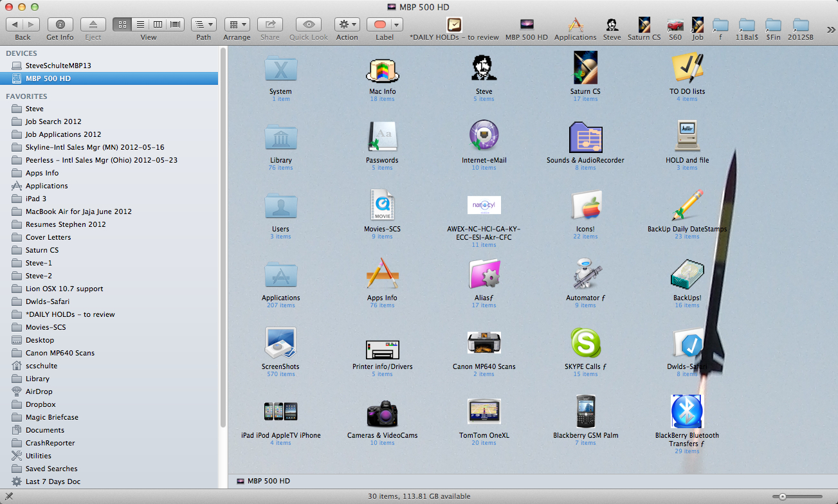The width and height of the screenshot is (838, 504).
Task: Adjust the icon size slider
Action: [782, 496]
